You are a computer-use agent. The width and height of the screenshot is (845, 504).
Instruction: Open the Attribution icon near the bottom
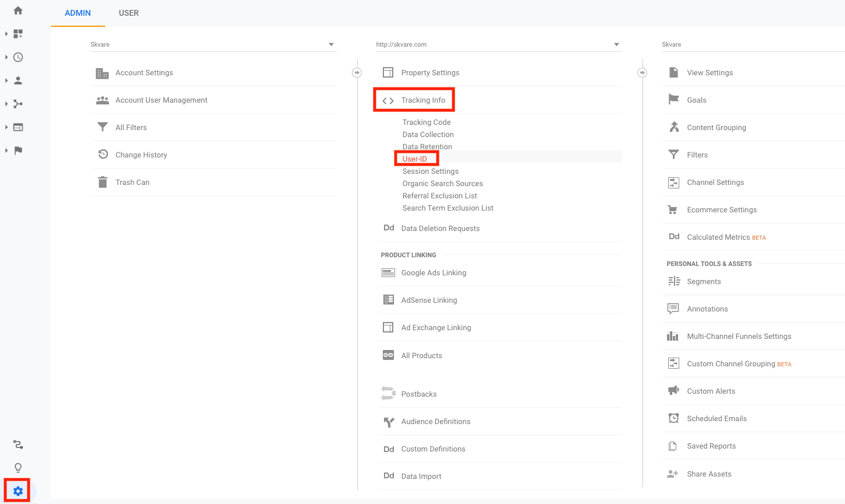click(18, 444)
